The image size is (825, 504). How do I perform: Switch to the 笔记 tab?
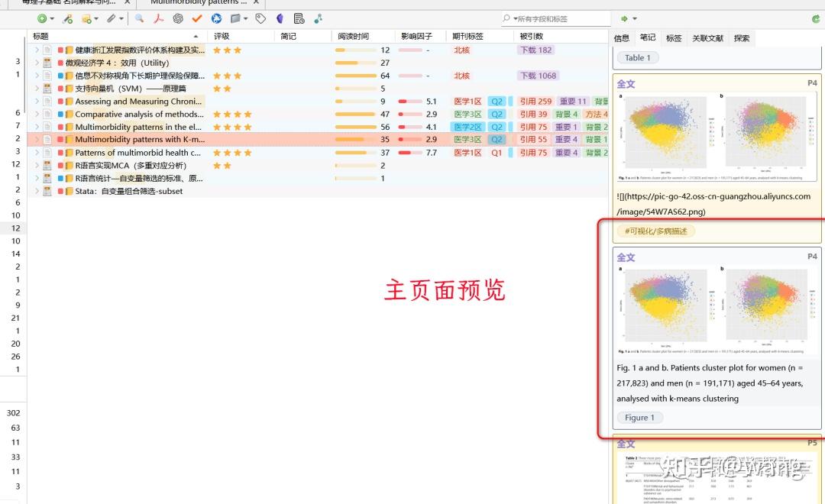(648, 37)
